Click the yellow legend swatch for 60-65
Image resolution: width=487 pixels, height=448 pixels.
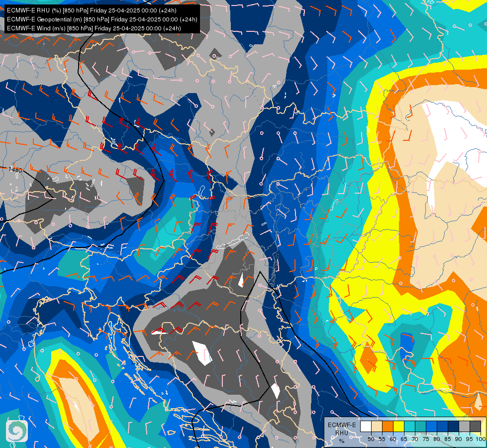pos(399,426)
